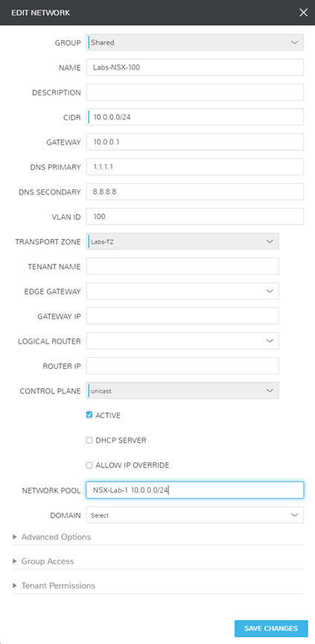Expand the Group Access section
315x644 pixels.
(x=43, y=561)
